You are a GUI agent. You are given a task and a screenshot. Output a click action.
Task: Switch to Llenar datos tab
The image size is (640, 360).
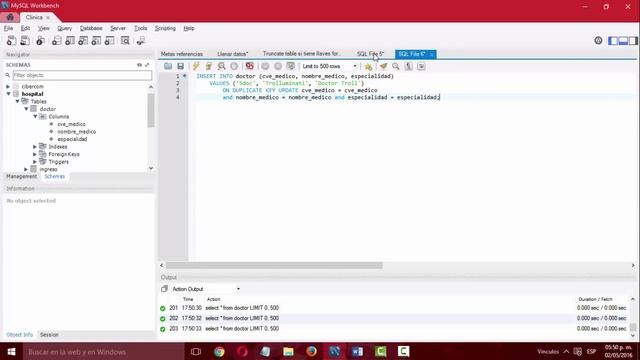coord(233,54)
